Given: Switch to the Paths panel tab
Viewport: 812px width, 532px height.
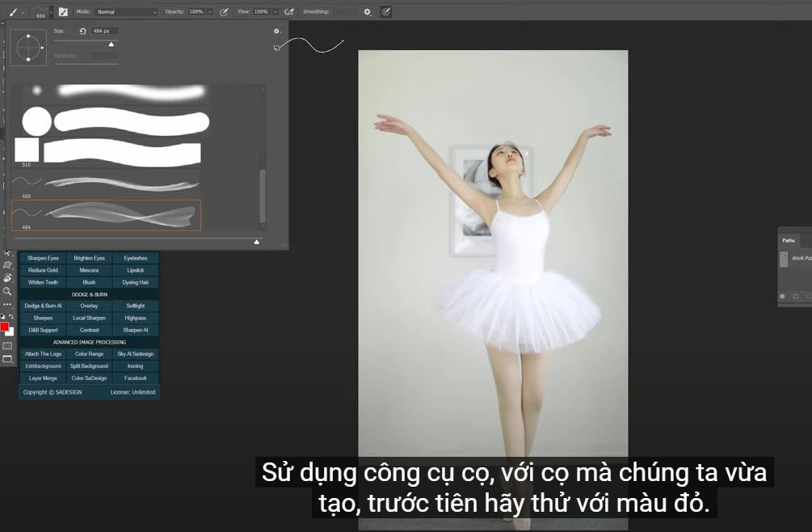Looking at the screenshot, I should tap(789, 240).
